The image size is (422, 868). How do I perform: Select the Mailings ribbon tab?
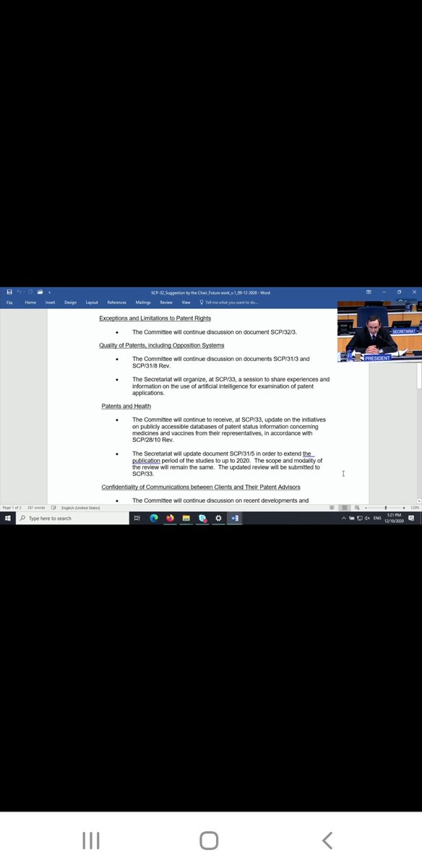click(x=143, y=302)
